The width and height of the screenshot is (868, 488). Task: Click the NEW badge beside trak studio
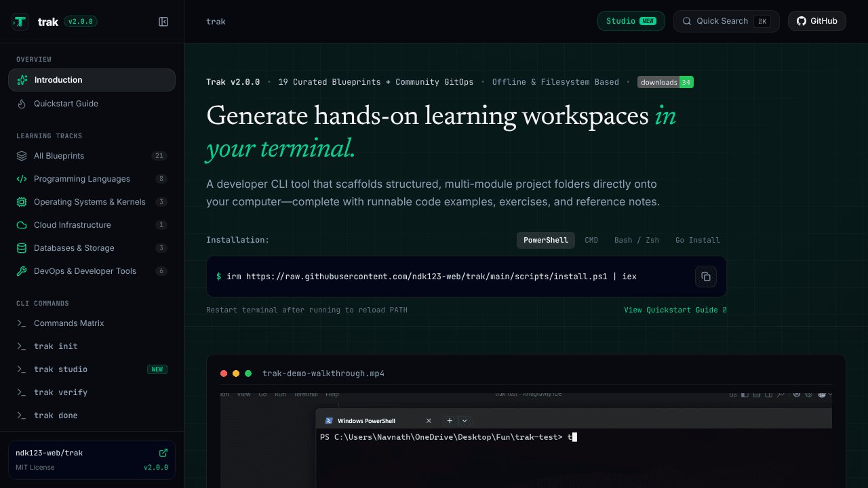157,369
